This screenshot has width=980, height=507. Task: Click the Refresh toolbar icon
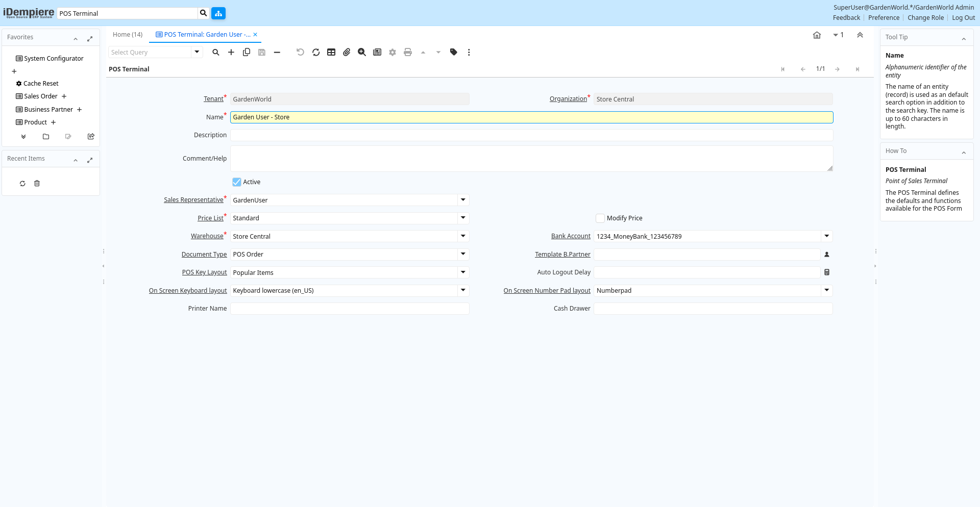316,52
